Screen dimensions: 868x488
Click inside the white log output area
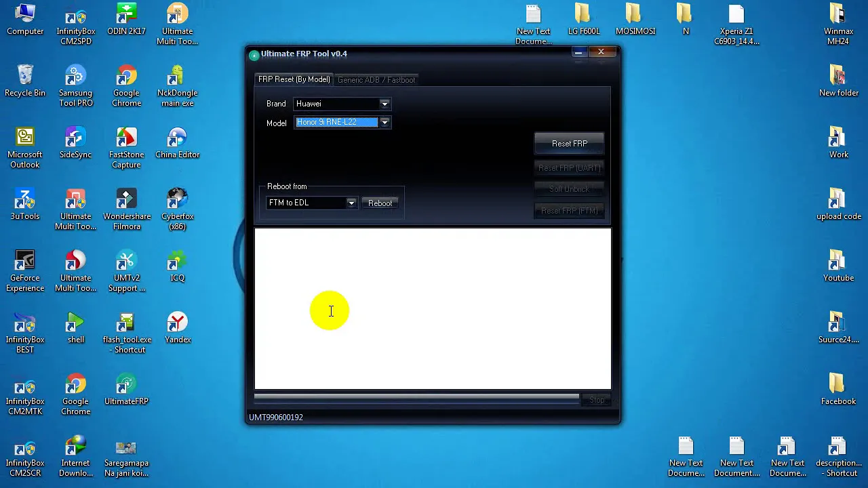tap(433, 309)
